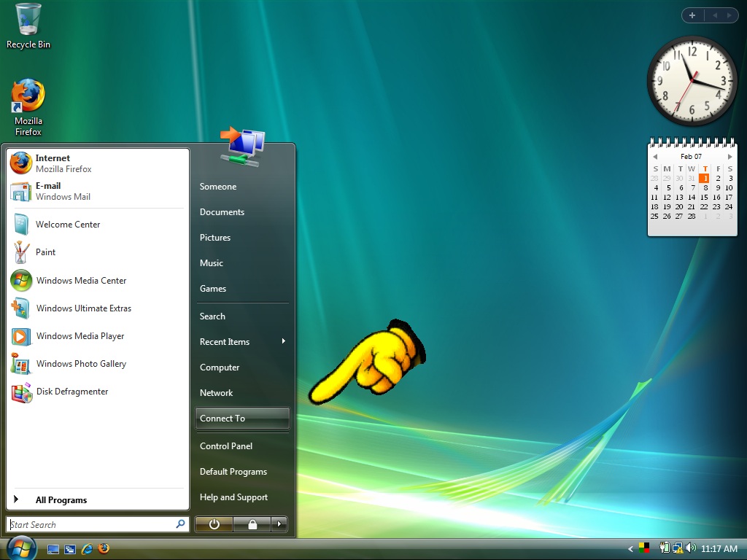Open the Documents folder link
Image resolution: width=747 pixels, height=560 pixels.
[222, 212]
